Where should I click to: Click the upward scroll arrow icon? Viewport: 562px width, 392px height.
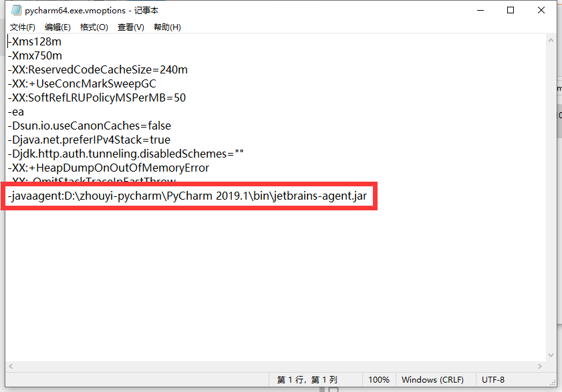point(552,40)
